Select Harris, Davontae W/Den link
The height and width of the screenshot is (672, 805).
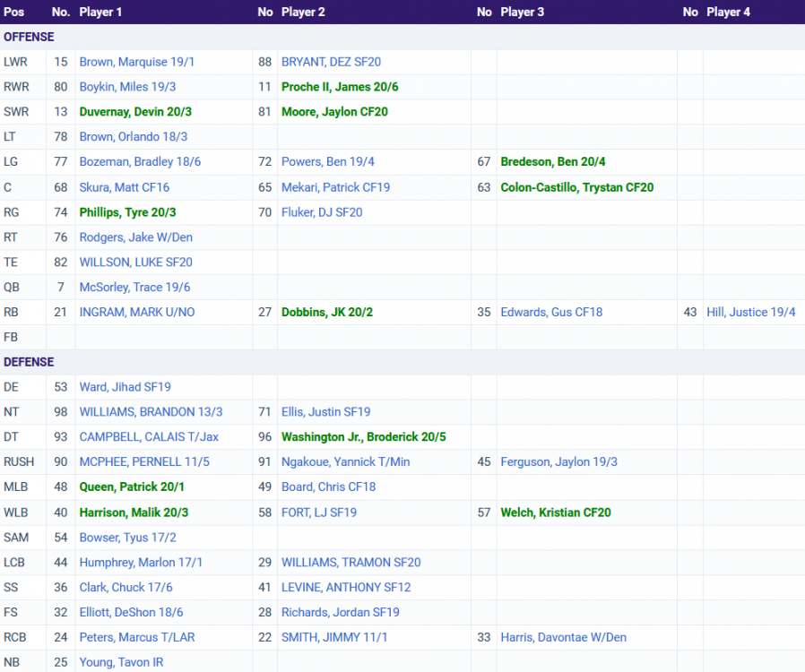tap(564, 638)
